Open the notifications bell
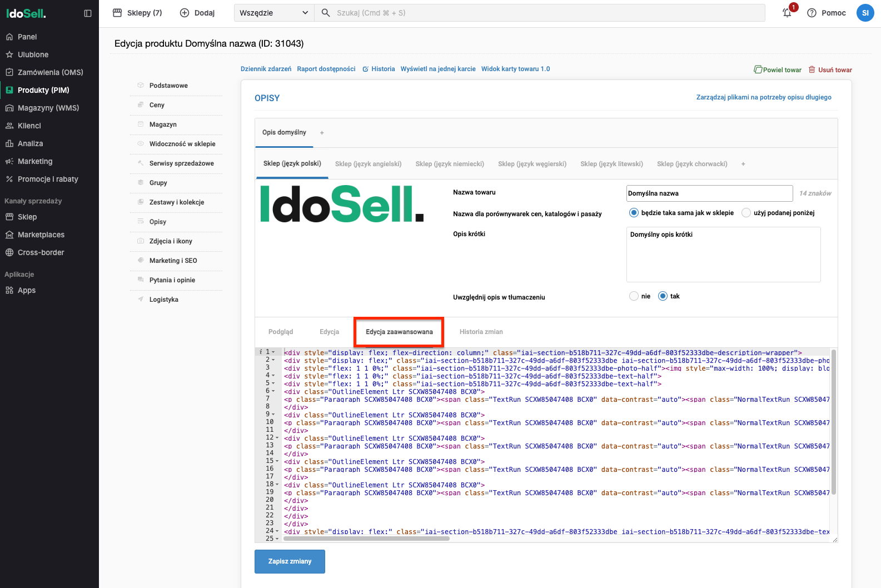This screenshot has height=588, width=881. [787, 13]
